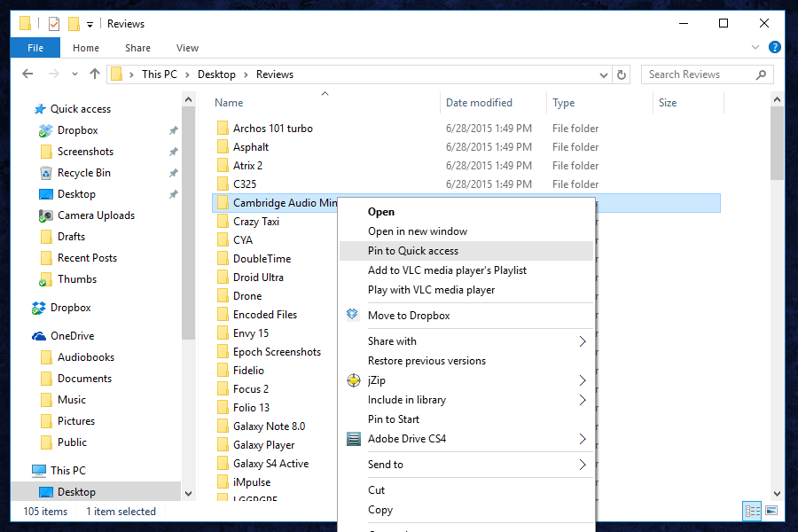Switch to large thumbnails view
The height and width of the screenshot is (532, 798).
pyautogui.click(x=772, y=511)
